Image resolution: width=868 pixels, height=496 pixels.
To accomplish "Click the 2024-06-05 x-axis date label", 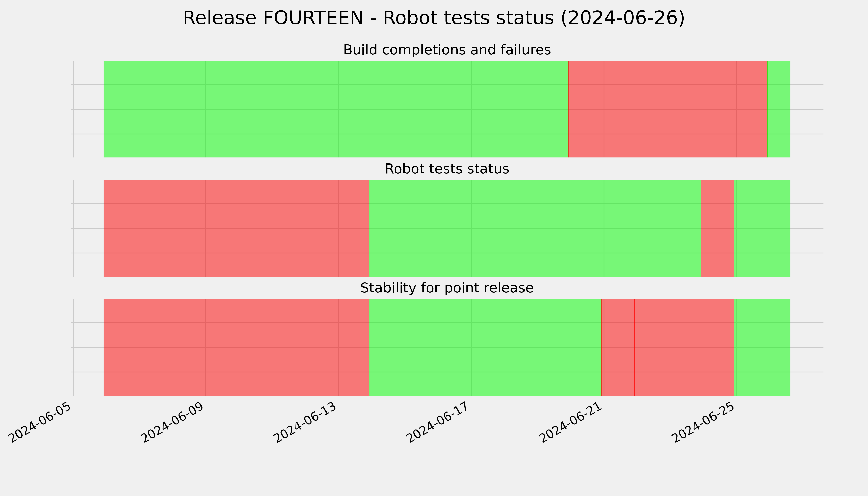I will pyautogui.click(x=40, y=422).
